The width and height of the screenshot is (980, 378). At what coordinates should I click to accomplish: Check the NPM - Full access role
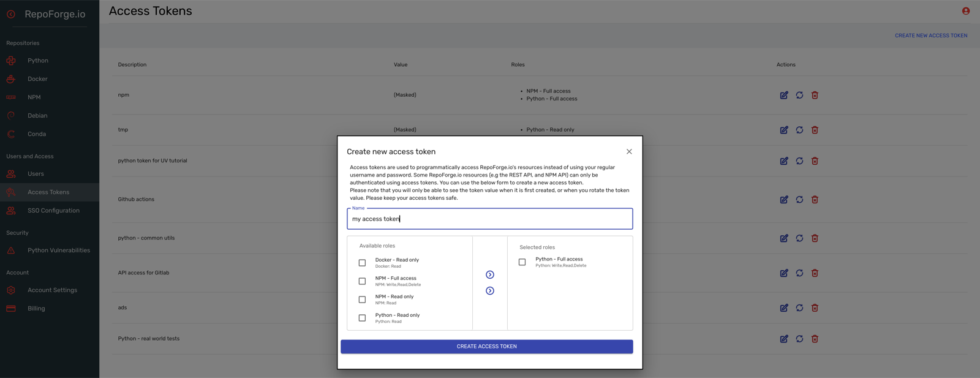[362, 281]
